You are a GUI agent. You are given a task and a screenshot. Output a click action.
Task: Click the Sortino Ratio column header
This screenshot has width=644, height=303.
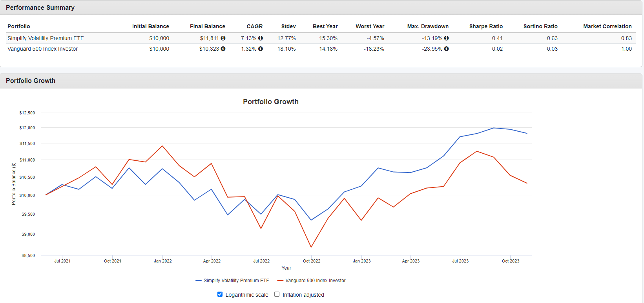tap(540, 26)
